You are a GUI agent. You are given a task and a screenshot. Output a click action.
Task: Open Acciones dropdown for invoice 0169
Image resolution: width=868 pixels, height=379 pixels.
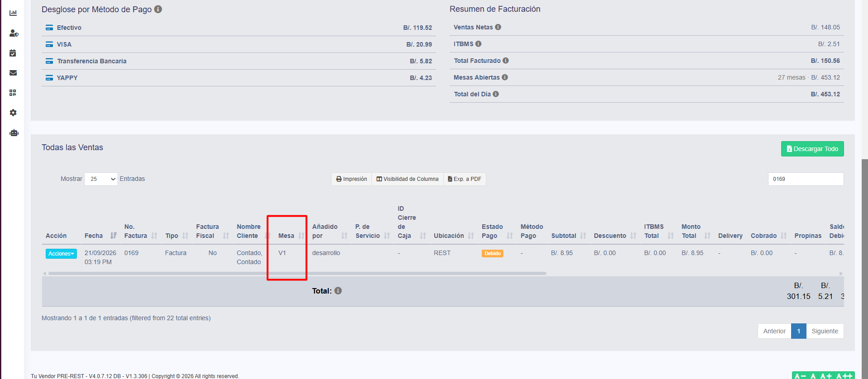click(x=61, y=254)
